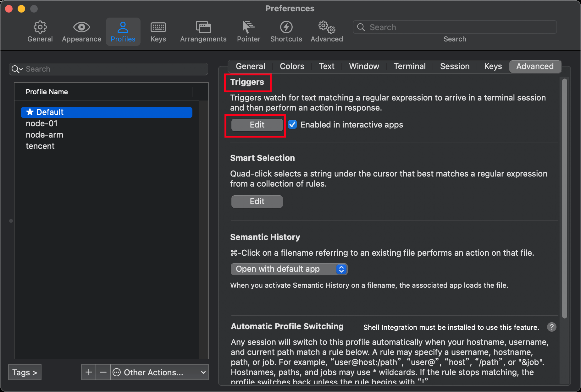
Task: Disable Enabled in interactive apps
Action: pos(292,124)
